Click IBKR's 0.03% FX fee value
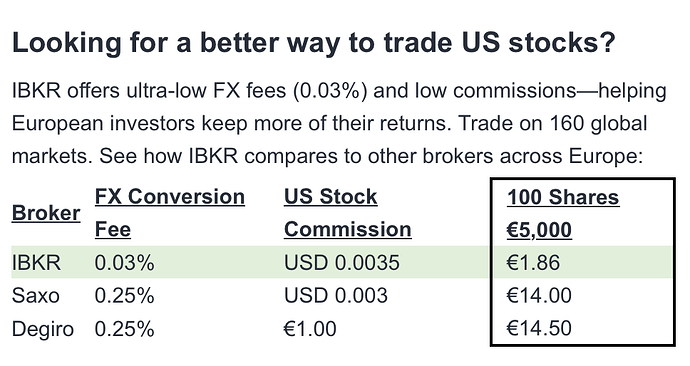 click(125, 263)
